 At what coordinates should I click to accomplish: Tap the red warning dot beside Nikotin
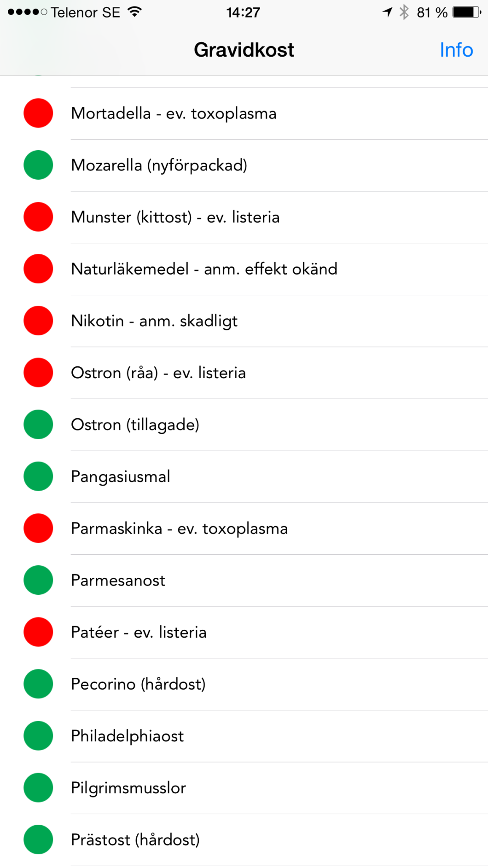pos(38,321)
